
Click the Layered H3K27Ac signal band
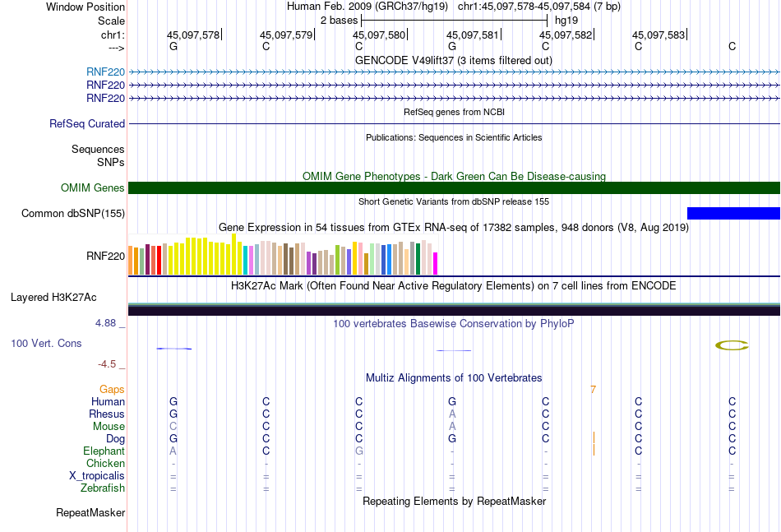click(x=454, y=309)
